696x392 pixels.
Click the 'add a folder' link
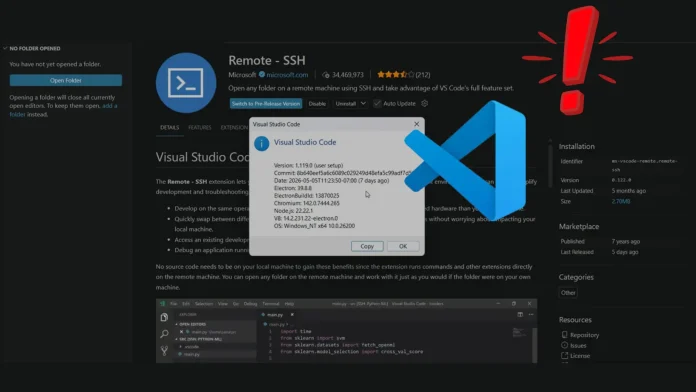click(63, 110)
